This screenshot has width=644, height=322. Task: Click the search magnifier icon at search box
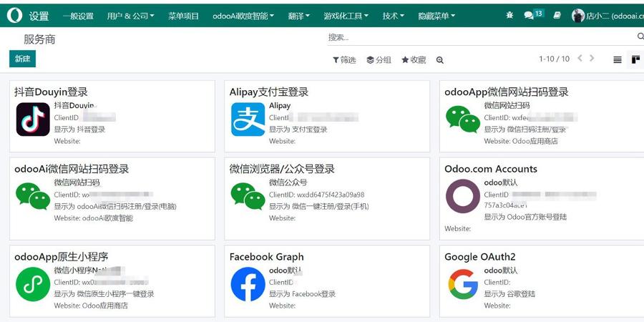[x=640, y=36]
